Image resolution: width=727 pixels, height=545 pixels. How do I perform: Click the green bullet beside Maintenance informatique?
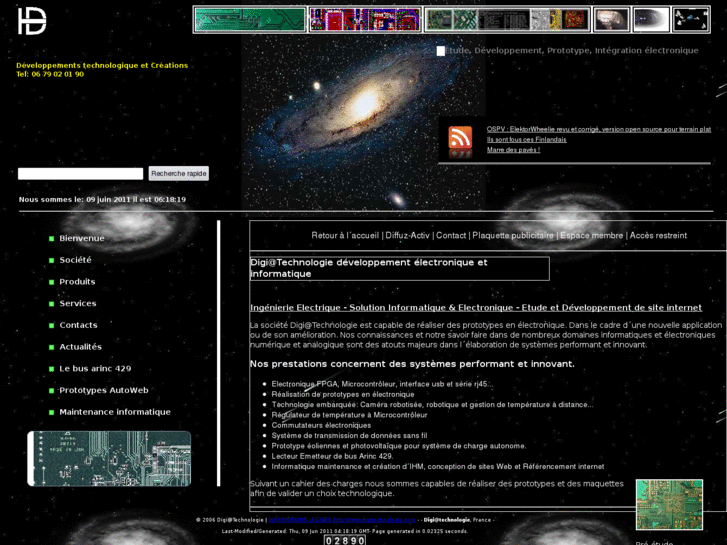[x=51, y=412]
